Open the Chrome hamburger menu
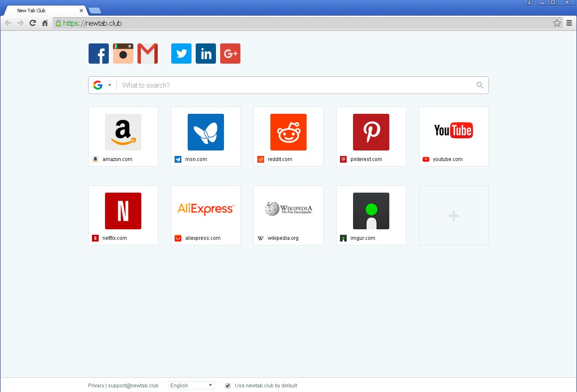This screenshot has height=392, width=577. tap(569, 23)
